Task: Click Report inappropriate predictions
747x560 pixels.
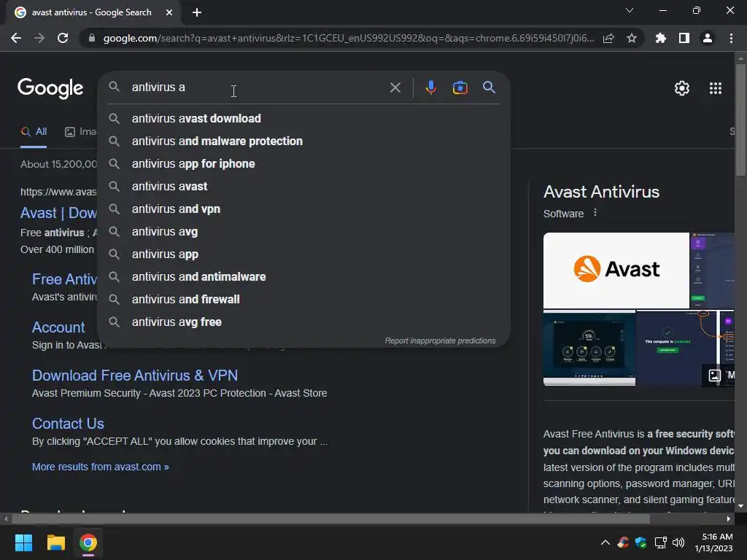Action: [440, 341]
